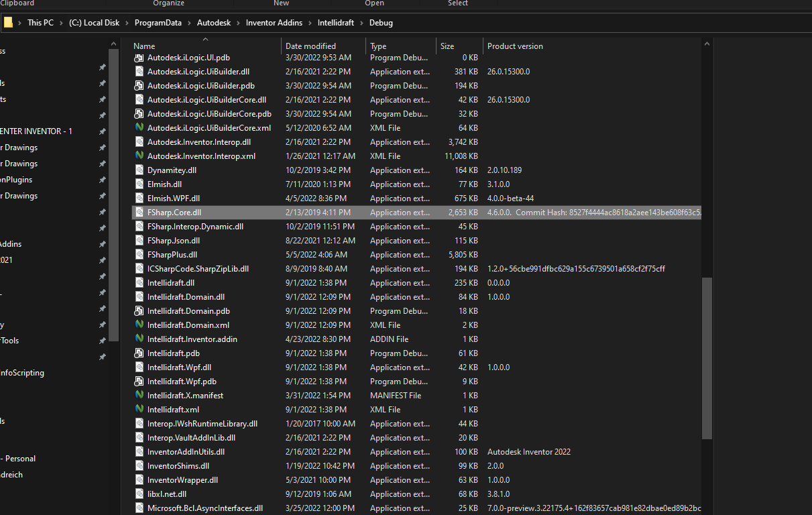Click the icon of FSharp.Core.dll
Viewport: 812px width, 515px height.
pos(139,213)
